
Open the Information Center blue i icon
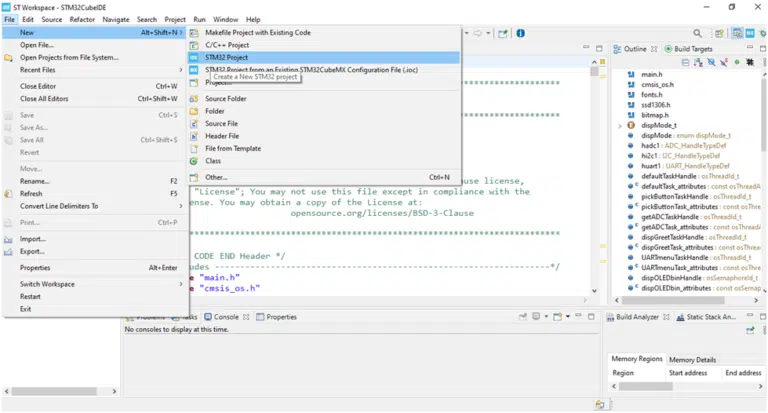coord(520,33)
